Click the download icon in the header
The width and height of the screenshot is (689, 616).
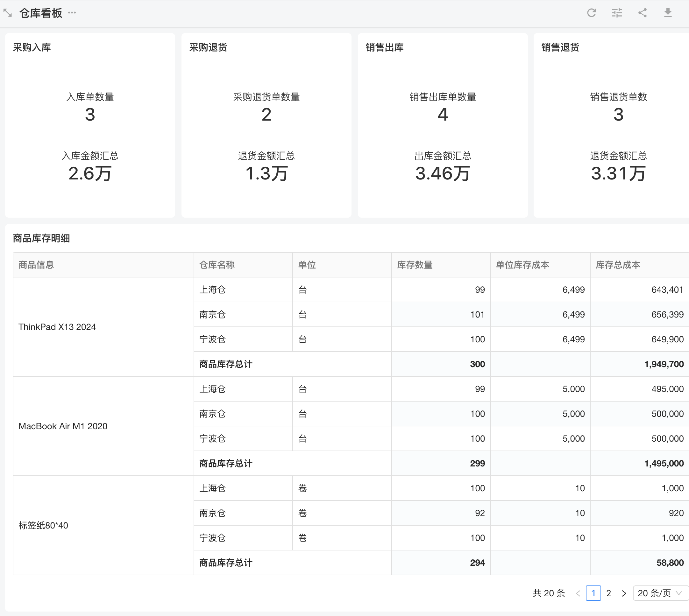(668, 13)
